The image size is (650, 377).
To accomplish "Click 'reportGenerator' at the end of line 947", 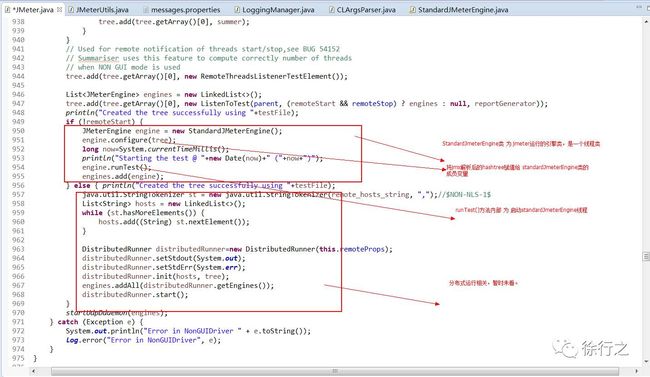I will pyautogui.click(x=505, y=104).
